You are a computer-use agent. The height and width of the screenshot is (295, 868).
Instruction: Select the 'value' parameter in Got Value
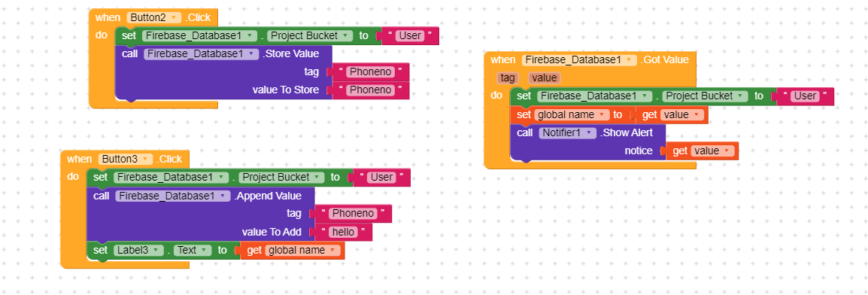pos(544,78)
